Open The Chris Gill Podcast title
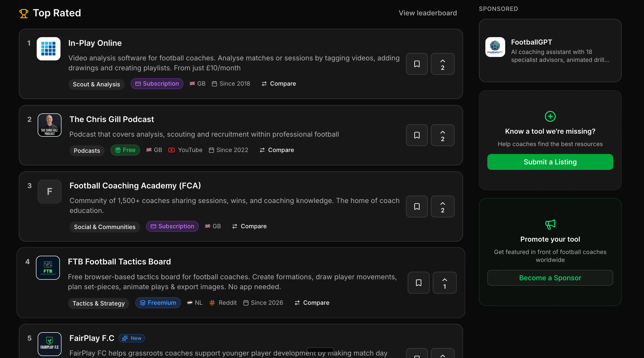The image size is (644, 358). 112,119
